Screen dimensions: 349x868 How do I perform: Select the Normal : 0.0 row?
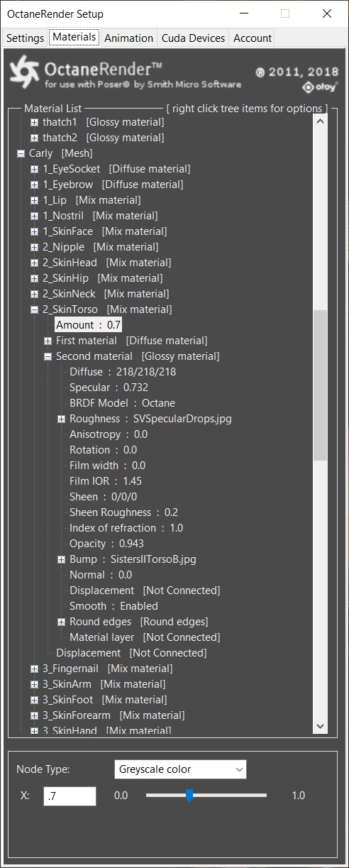[x=101, y=575]
